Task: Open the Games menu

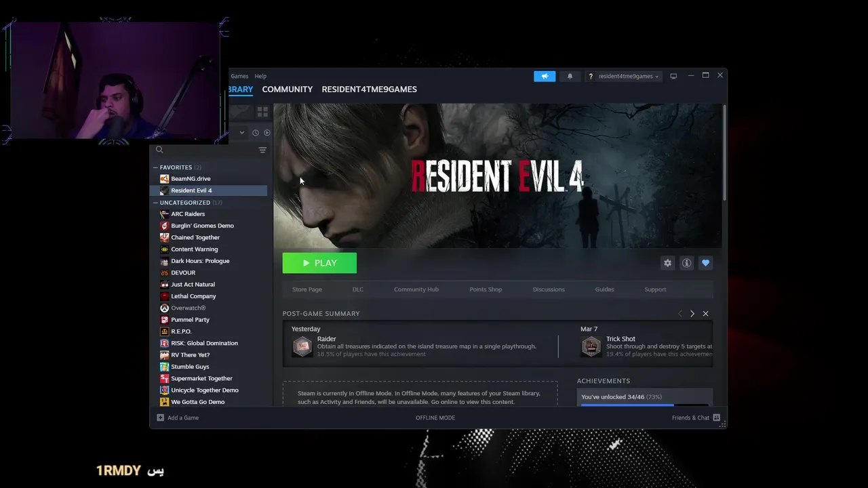Action: 239,76
